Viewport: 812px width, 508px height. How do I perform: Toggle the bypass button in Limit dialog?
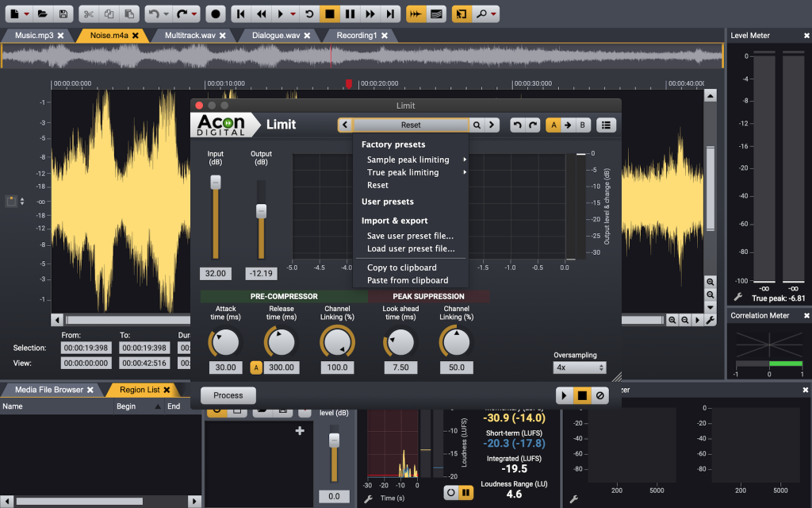tap(600, 395)
